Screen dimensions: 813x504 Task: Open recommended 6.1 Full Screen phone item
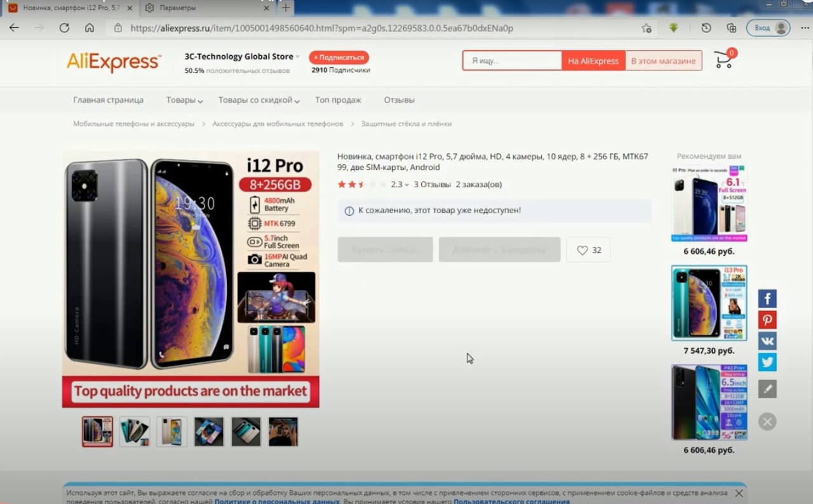pos(709,204)
